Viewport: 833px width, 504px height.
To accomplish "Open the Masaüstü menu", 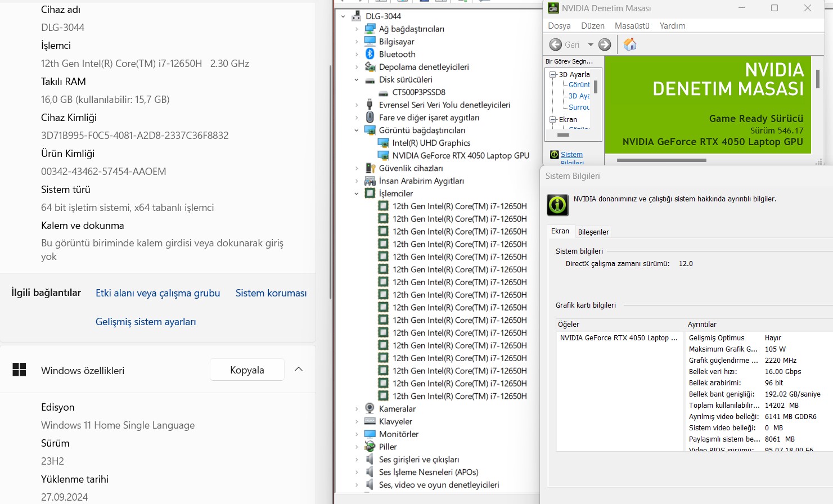I will click(632, 26).
